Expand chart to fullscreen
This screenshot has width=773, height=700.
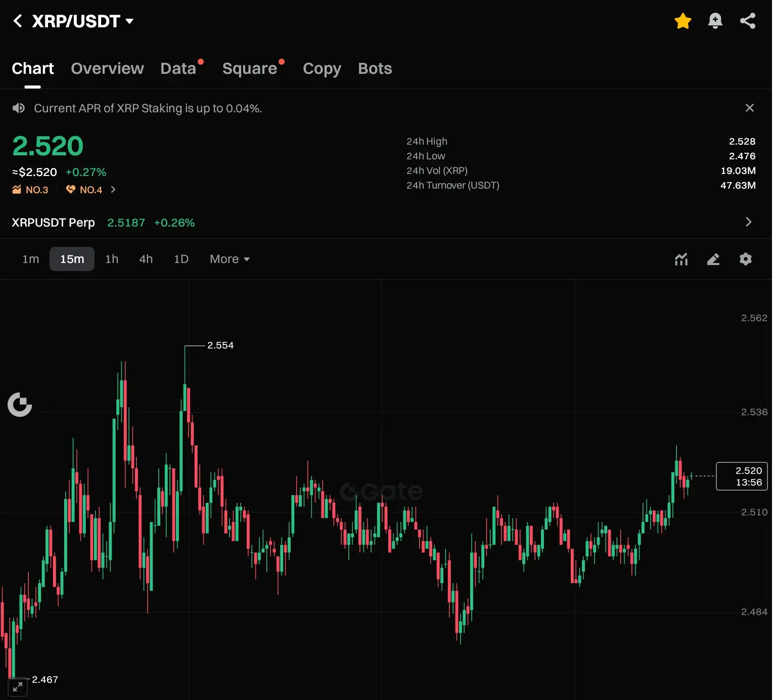(18, 687)
